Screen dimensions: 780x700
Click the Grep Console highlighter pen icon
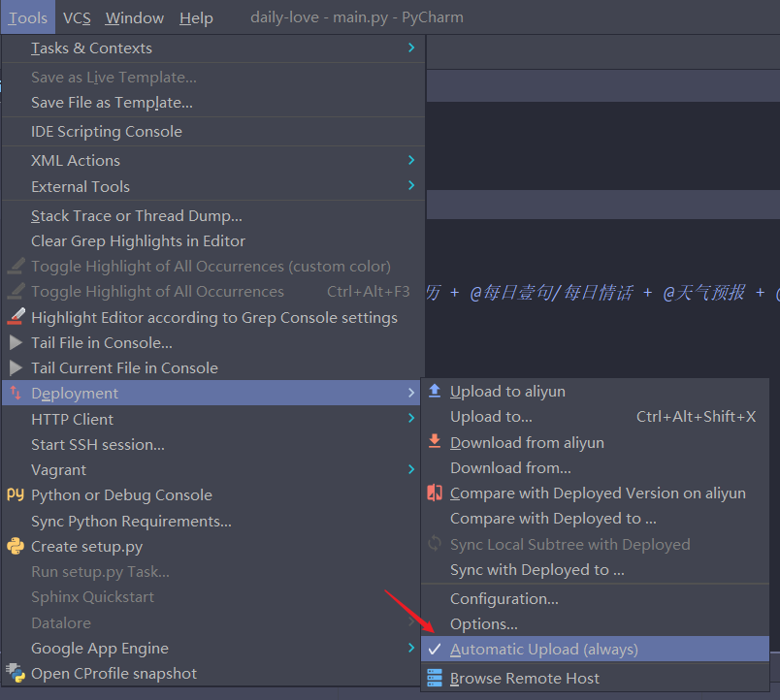pos(16,317)
